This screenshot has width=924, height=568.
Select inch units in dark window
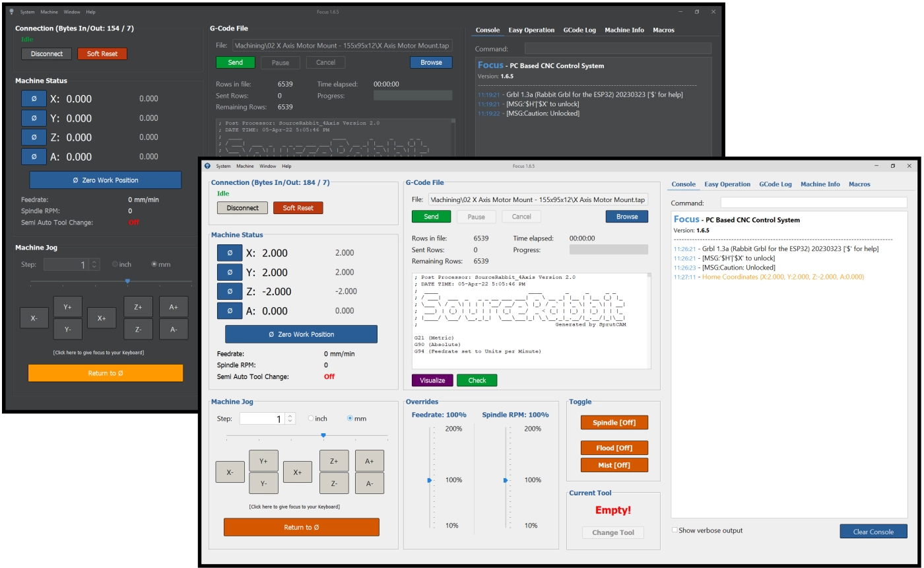(115, 264)
